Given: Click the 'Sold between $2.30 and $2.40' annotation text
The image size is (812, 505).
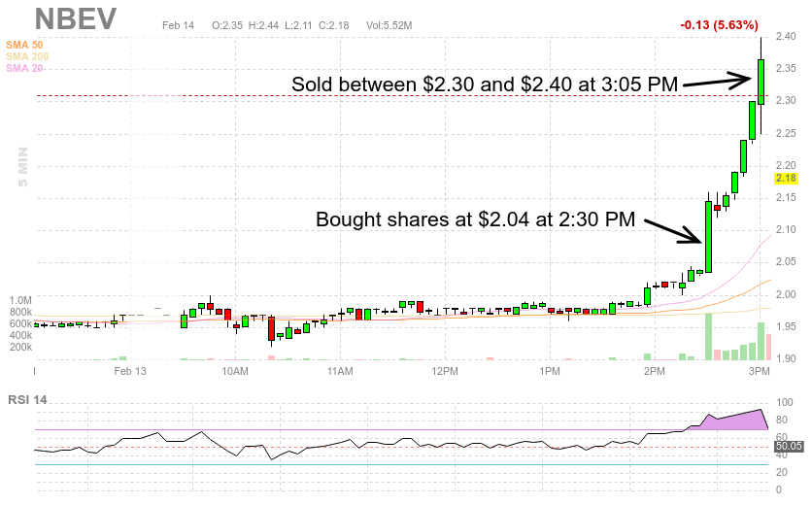Looking at the screenshot, I should [x=485, y=84].
